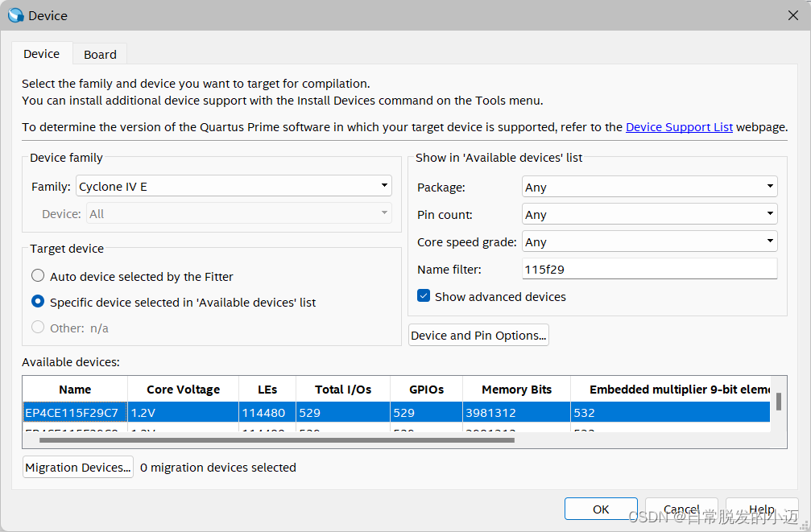Open the Core speed grade dropdown
Screen dimensions: 811x532
click(650, 241)
